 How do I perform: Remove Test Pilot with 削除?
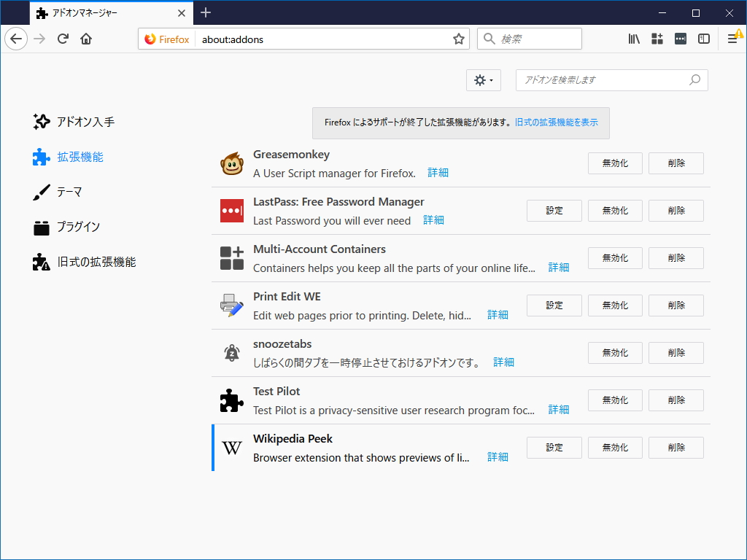coord(676,400)
